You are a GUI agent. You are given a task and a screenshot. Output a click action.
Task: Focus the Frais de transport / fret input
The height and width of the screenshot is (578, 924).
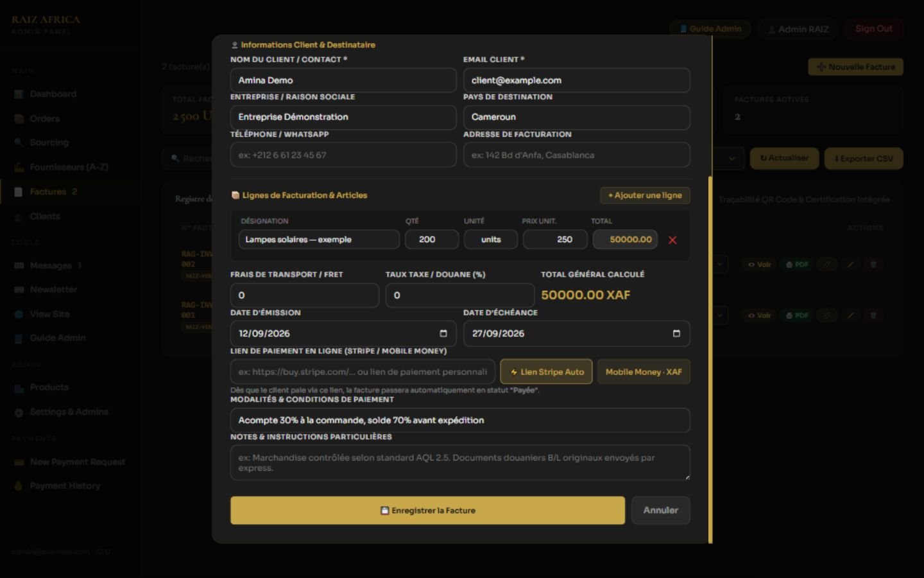coord(305,295)
